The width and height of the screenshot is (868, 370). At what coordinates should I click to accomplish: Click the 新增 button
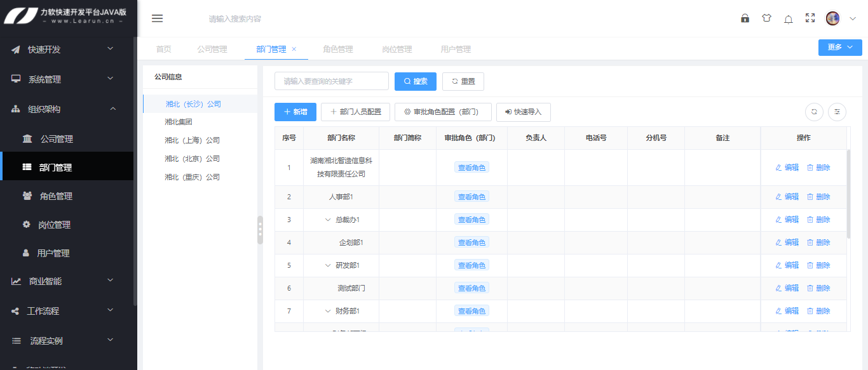pos(295,112)
